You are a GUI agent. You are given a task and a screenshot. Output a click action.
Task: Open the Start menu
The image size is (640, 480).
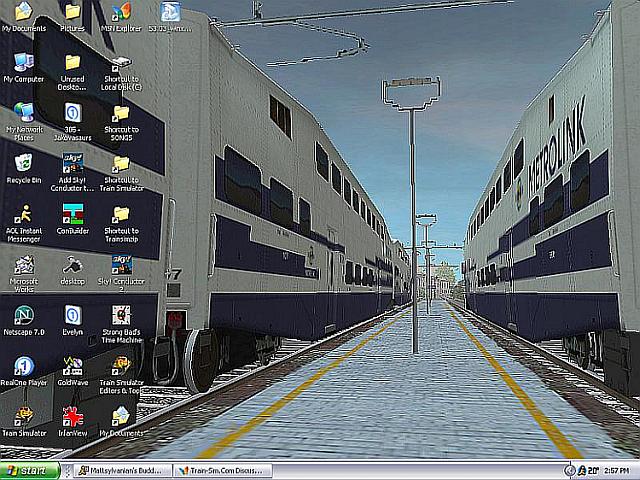pyautogui.click(x=30, y=471)
